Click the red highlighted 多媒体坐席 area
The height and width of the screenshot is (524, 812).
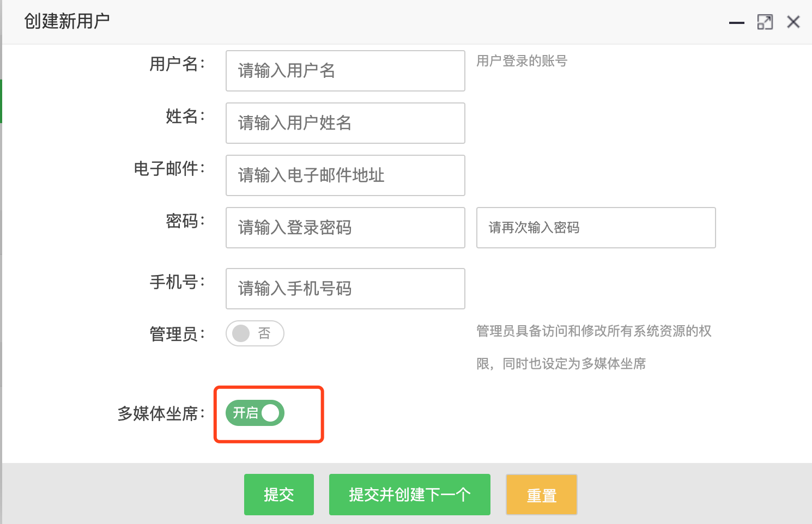coord(268,414)
